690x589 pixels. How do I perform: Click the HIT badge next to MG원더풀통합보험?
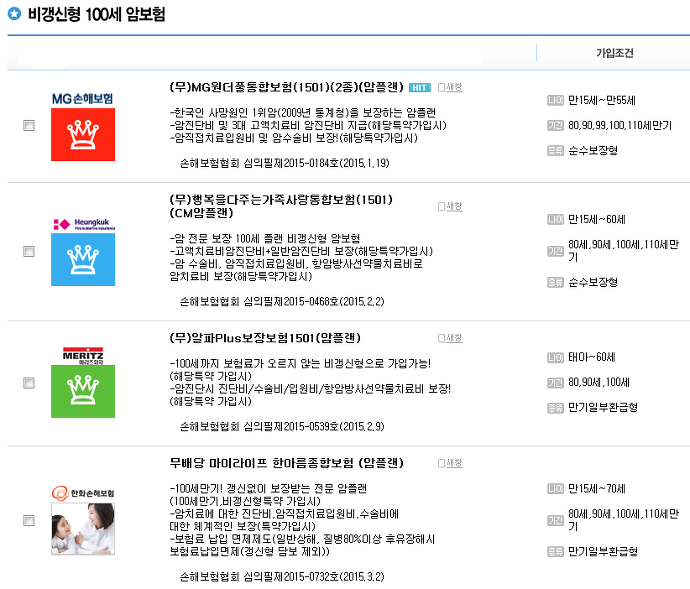419,88
